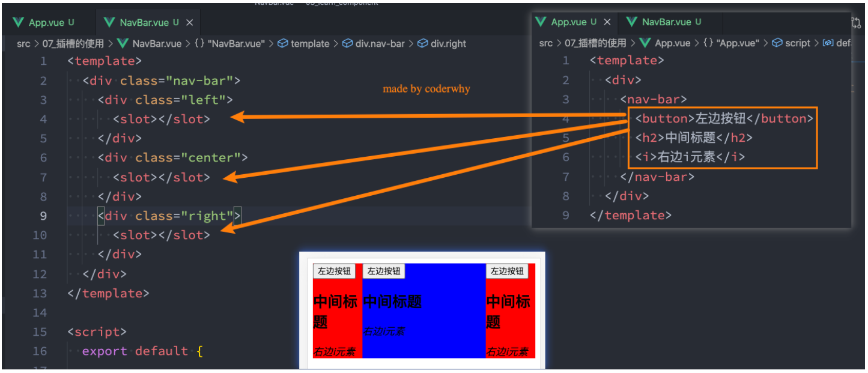The height and width of the screenshot is (373, 868).
Task: Click Vue file icon in left breadcrumb NavBar.vue
Action: click(x=123, y=43)
